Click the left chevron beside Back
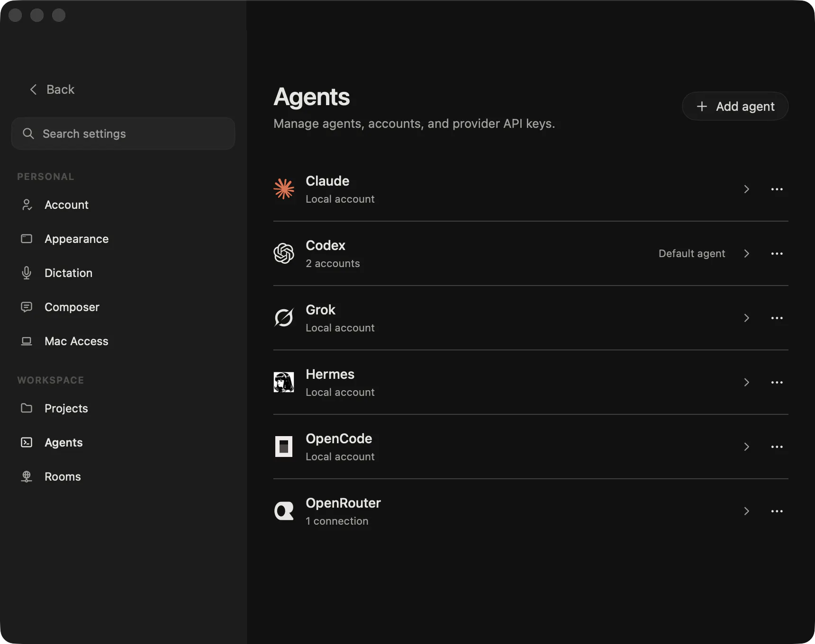 point(33,89)
